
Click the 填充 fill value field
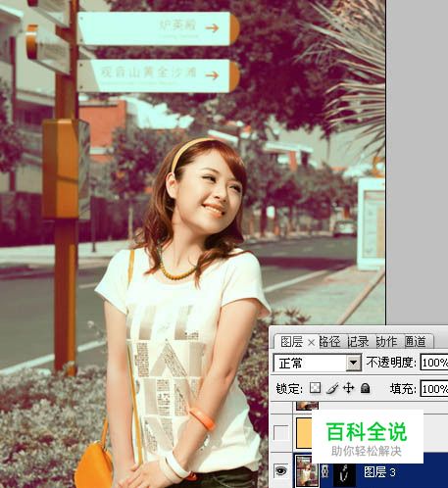click(x=434, y=389)
